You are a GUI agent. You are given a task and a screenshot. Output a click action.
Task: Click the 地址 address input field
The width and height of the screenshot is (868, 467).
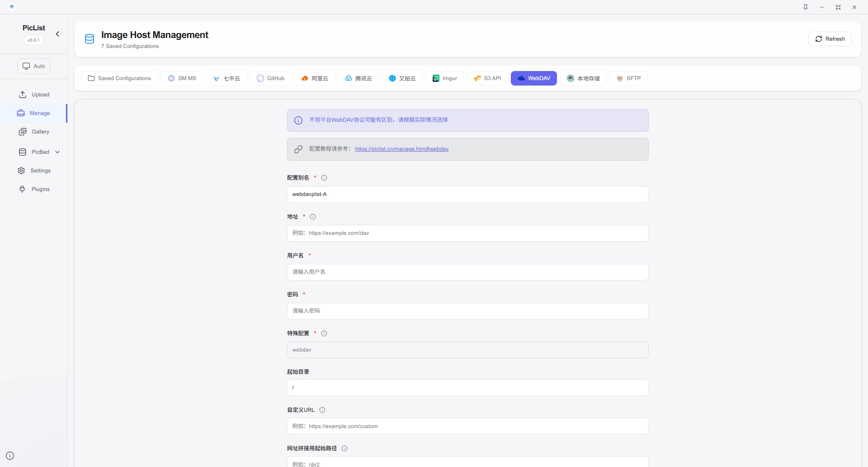(467, 233)
